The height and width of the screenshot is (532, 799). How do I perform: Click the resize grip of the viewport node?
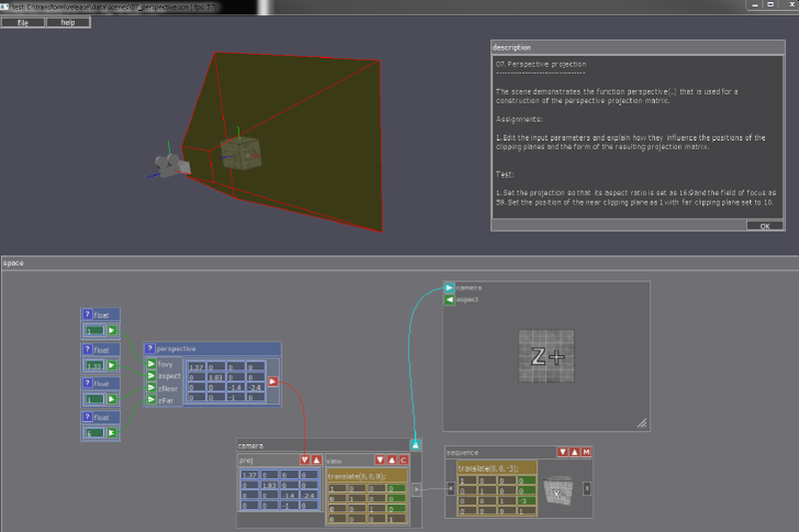(642, 423)
